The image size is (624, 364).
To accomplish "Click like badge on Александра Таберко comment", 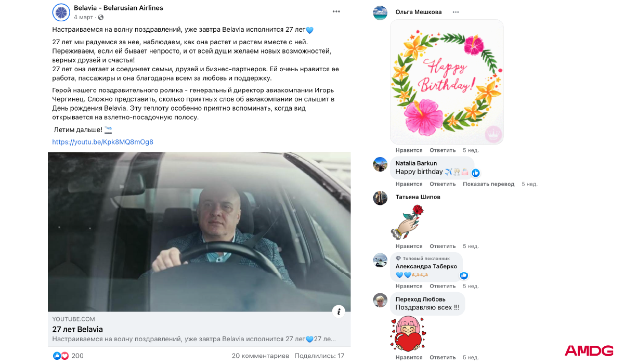I will click(463, 276).
